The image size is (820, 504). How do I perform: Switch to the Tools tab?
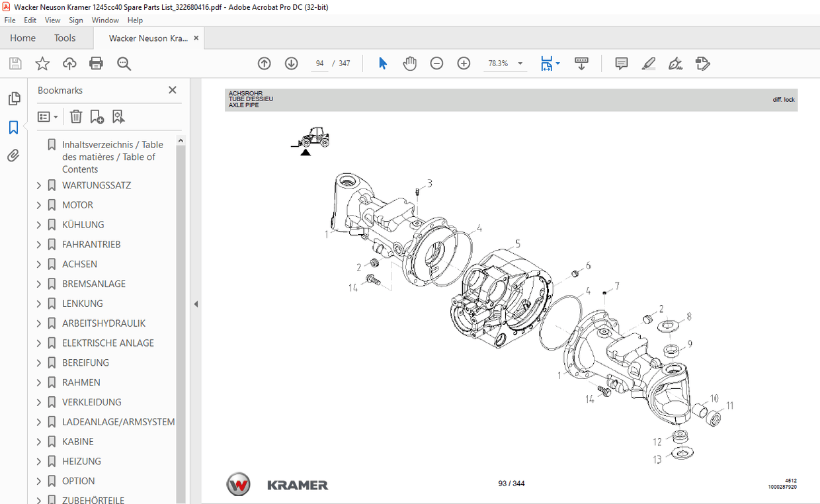[x=64, y=38]
